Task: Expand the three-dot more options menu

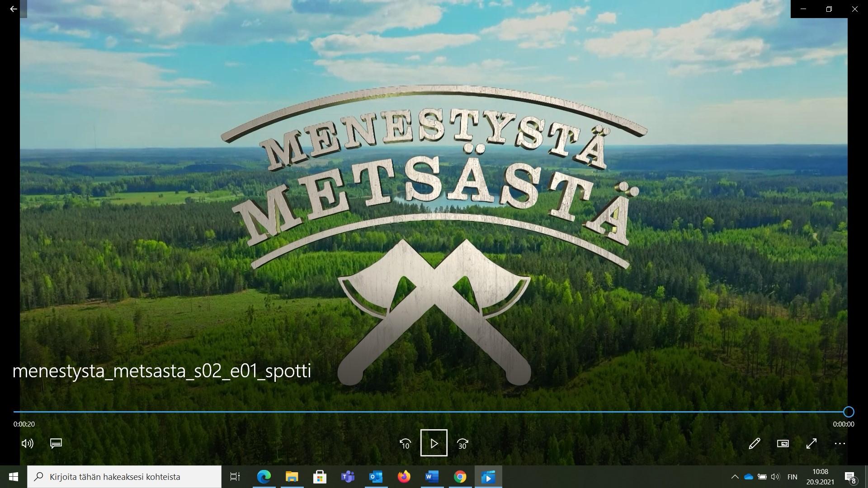Action: pyautogui.click(x=840, y=443)
